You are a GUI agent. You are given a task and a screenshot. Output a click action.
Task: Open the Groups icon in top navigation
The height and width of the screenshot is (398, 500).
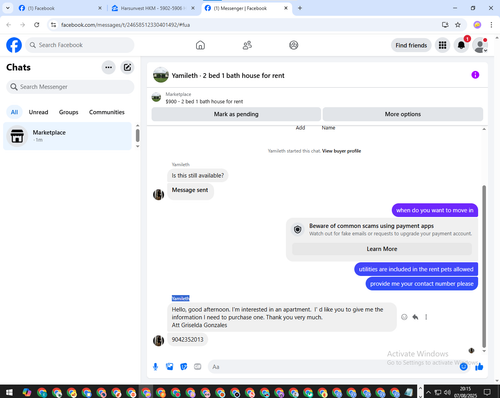pos(294,45)
